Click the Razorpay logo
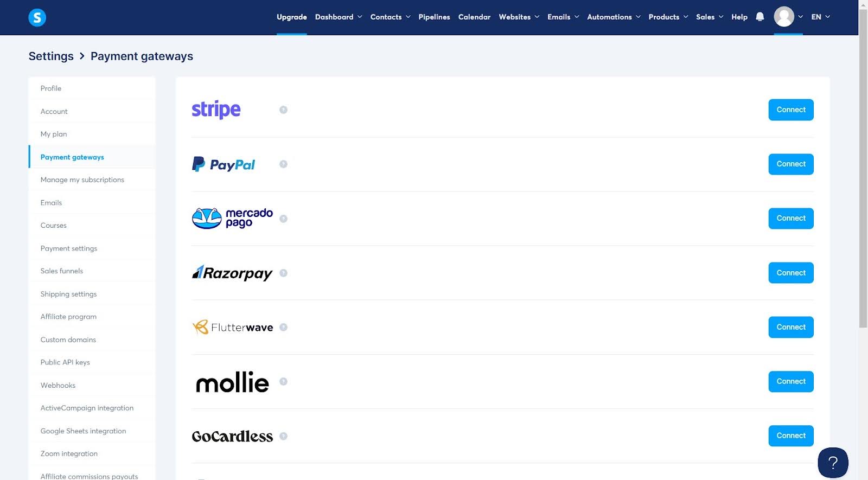 point(232,273)
